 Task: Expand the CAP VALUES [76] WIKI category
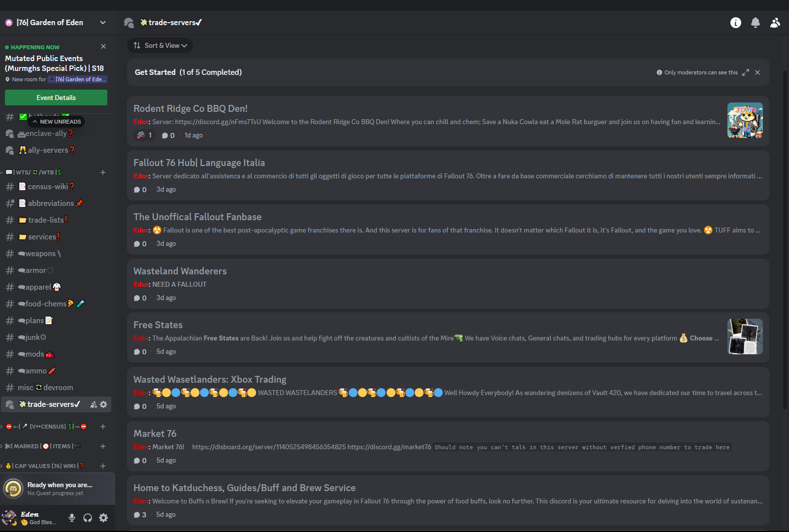43,466
